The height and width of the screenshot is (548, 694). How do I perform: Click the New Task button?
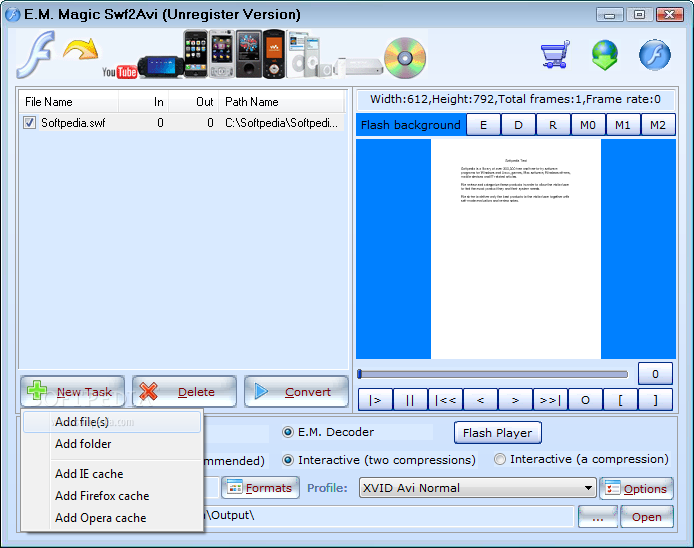click(x=73, y=392)
